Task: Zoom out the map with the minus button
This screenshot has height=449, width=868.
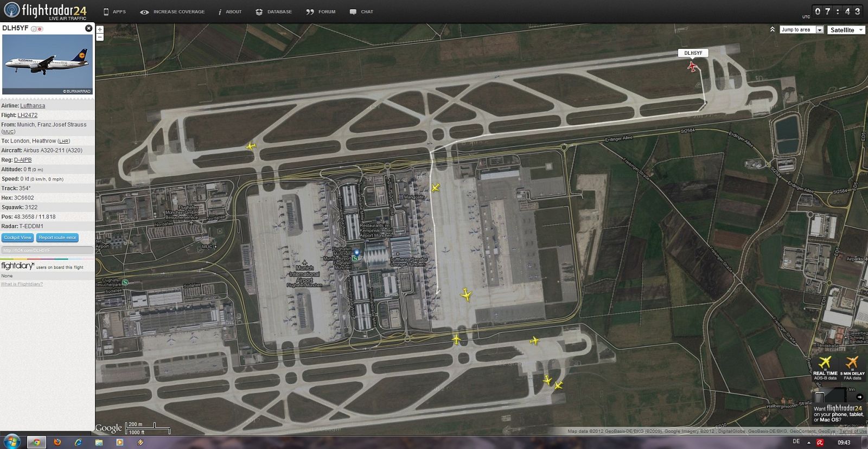Action: click(x=100, y=37)
